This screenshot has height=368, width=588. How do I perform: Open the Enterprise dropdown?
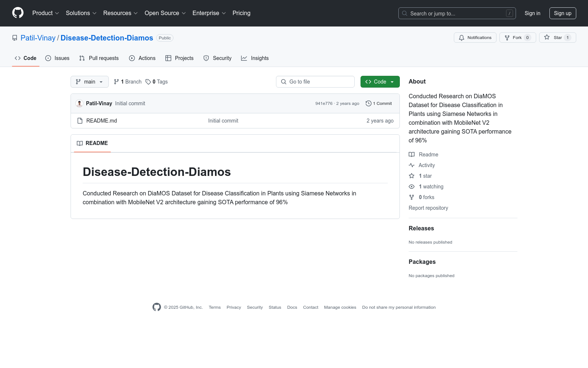pyautogui.click(x=209, y=13)
